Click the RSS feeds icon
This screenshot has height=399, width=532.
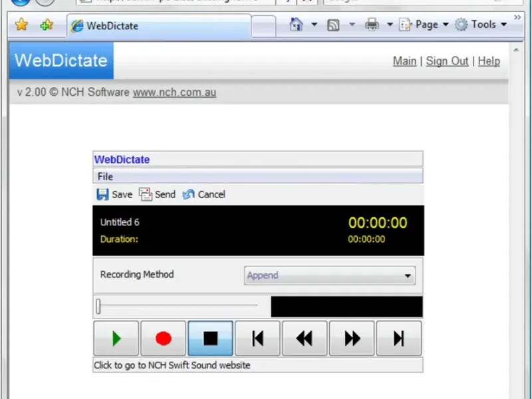coord(333,25)
